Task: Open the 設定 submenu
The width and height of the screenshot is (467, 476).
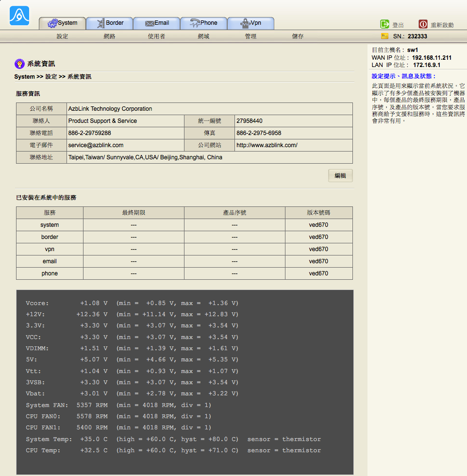Action: [62, 36]
